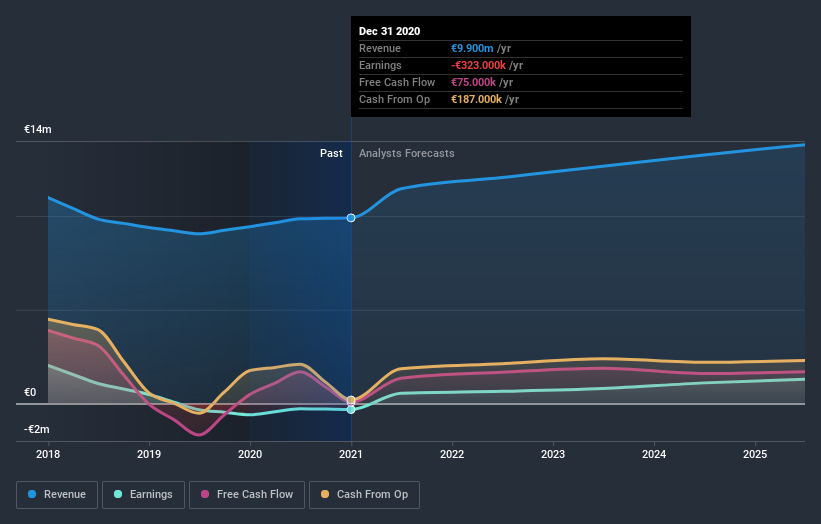Click the teal Earnings data point at 2021
The image size is (821, 524).
[351, 409]
